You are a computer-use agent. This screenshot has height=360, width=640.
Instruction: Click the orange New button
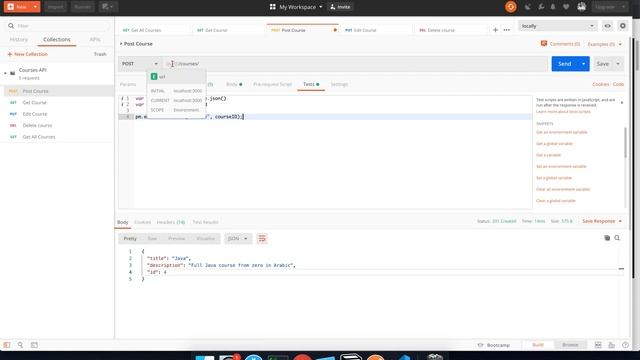point(18,7)
